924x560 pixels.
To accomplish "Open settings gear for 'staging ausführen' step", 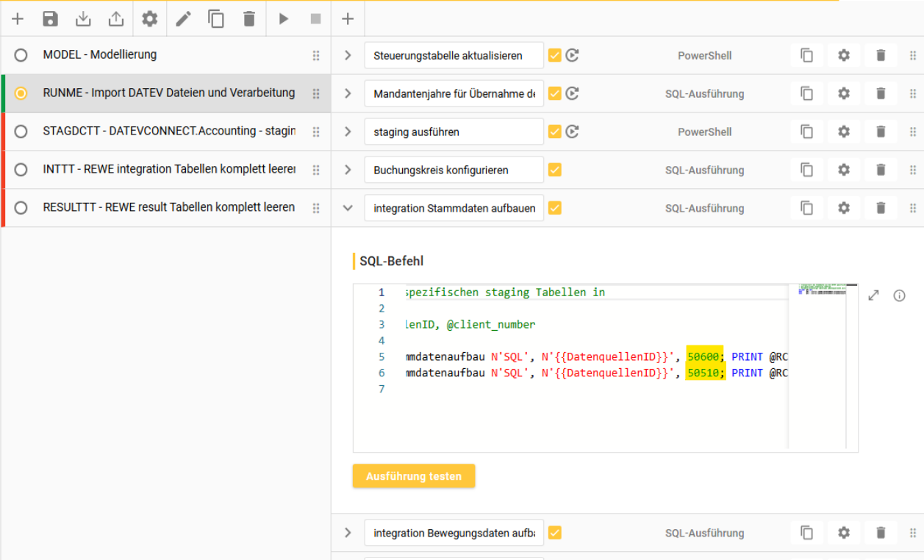I will 844,132.
